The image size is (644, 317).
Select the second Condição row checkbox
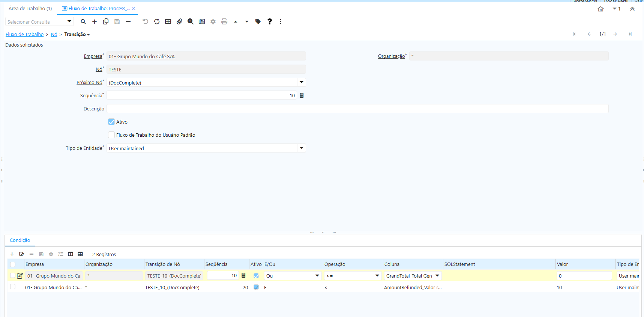pyautogui.click(x=13, y=287)
